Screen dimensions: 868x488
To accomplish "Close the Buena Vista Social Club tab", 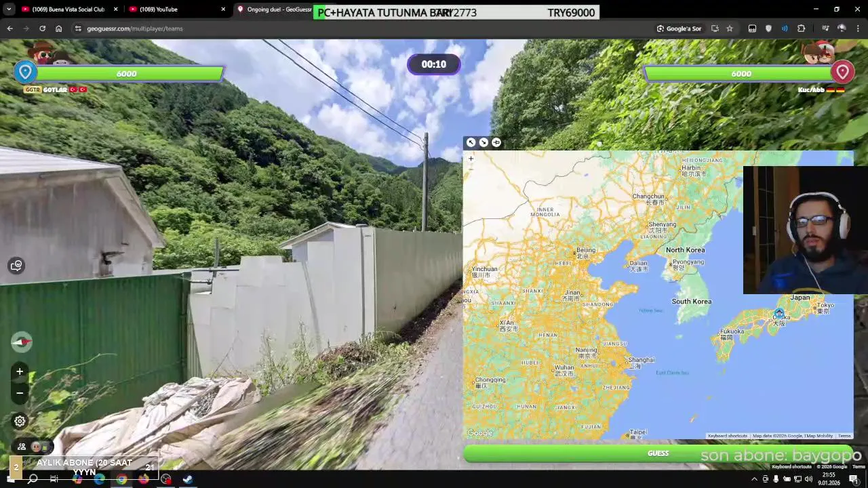I will click(116, 9).
